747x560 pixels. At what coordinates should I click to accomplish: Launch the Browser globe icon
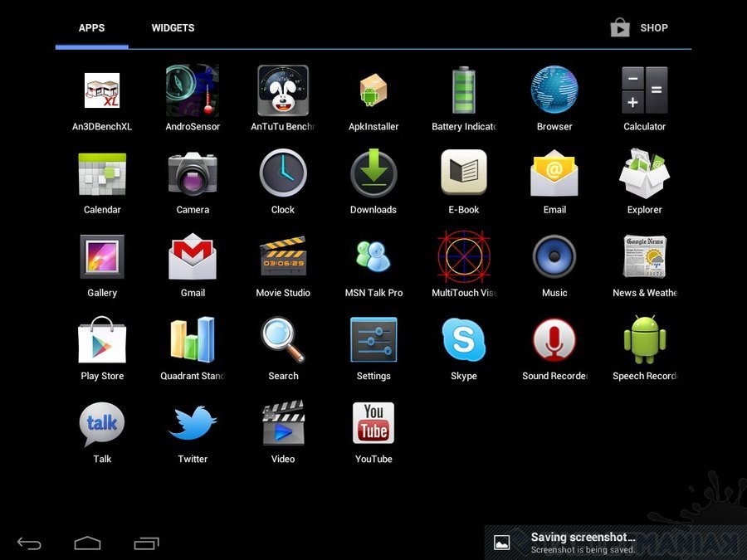(x=554, y=90)
